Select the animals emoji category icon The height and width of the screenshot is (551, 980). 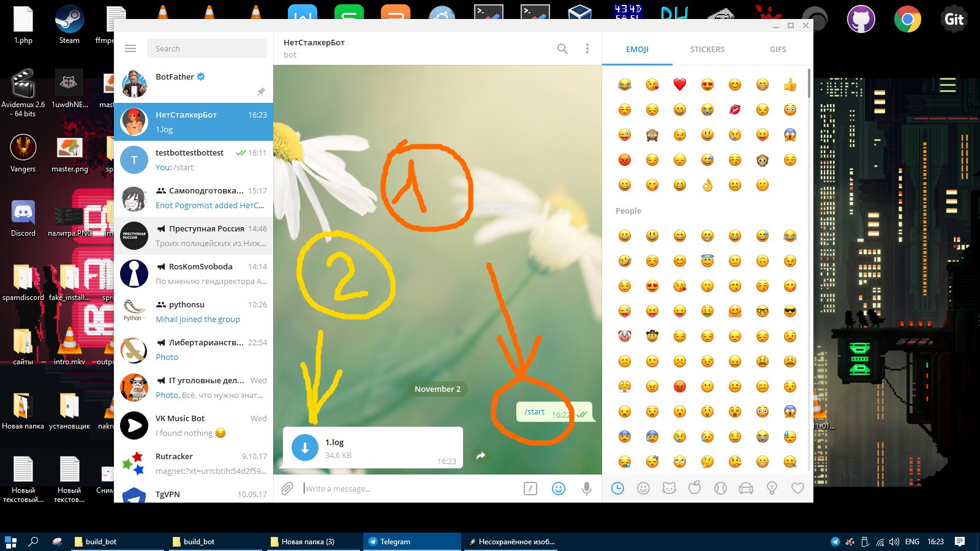click(x=669, y=488)
